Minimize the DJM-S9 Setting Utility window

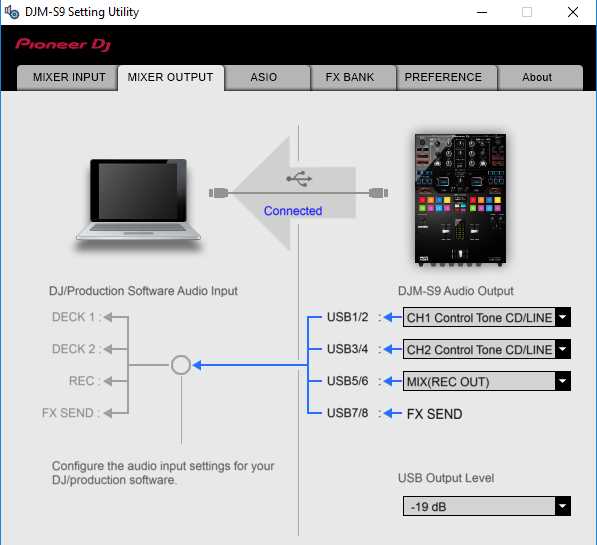(x=482, y=12)
